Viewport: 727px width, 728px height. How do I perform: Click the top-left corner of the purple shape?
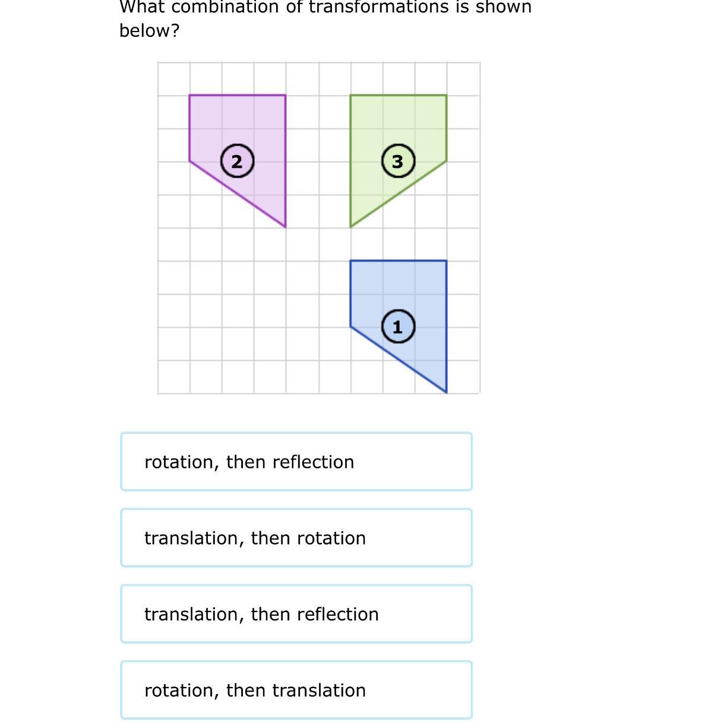(x=189, y=94)
